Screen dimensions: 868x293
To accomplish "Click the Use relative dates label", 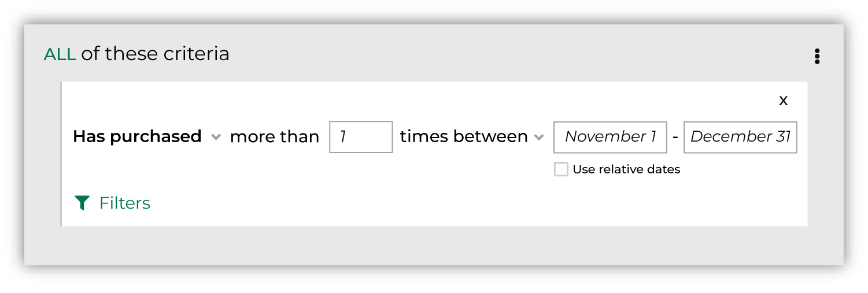I will click(626, 169).
